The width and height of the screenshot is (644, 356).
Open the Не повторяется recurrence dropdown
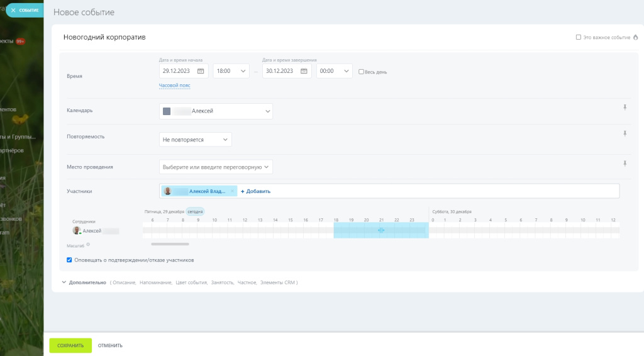[196, 140]
